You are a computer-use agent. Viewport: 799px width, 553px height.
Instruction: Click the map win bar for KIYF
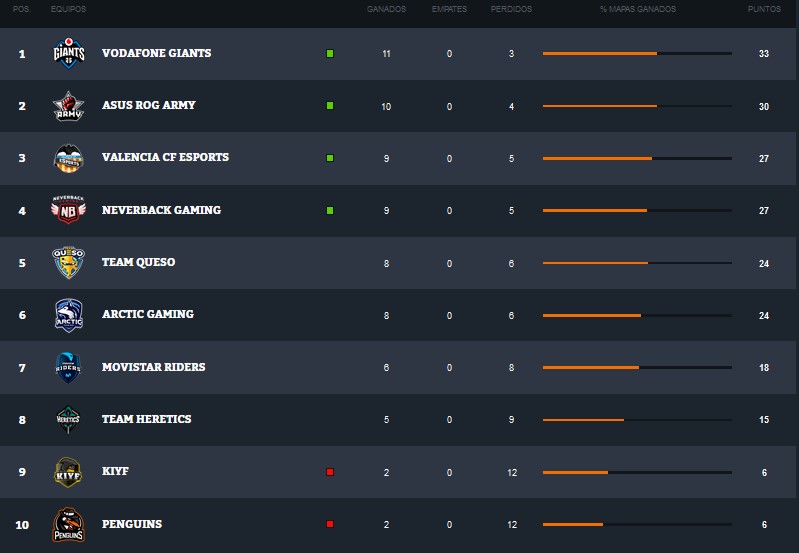click(637, 472)
